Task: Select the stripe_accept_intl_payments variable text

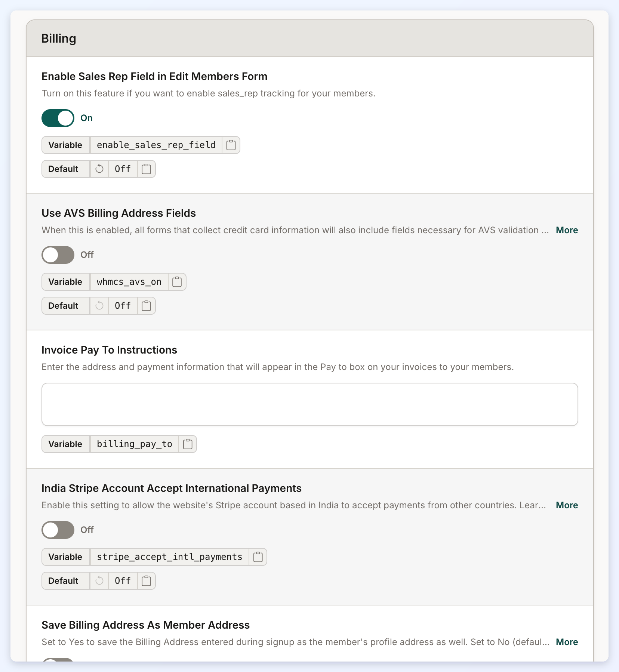Action: [169, 557]
